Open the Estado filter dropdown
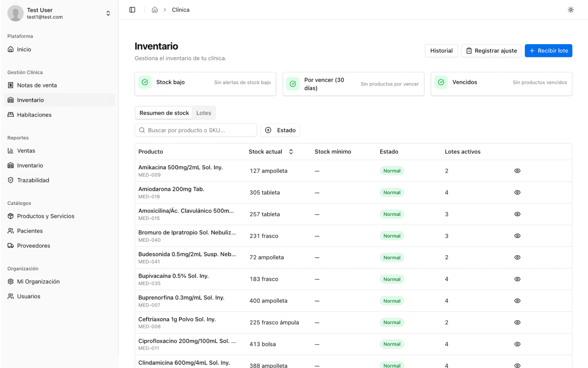The image size is (588, 368). click(x=280, y=130)
